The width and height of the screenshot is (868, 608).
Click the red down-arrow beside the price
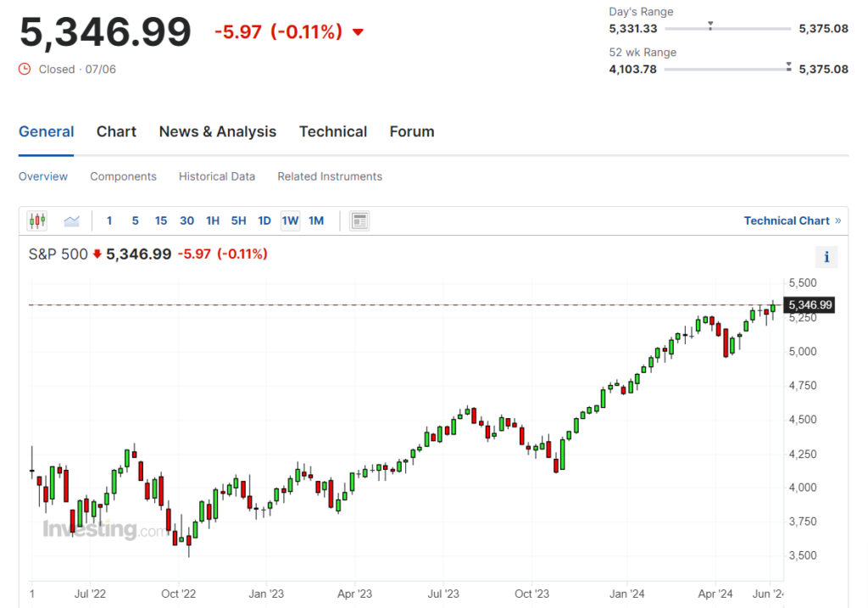point(357,31)
